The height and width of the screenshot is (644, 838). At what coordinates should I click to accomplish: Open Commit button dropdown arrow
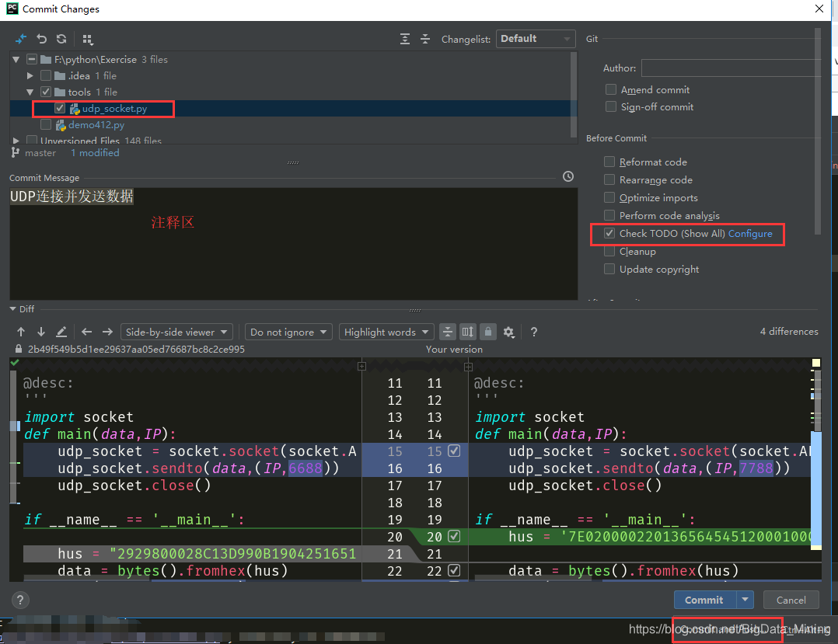tap(745, 600)
